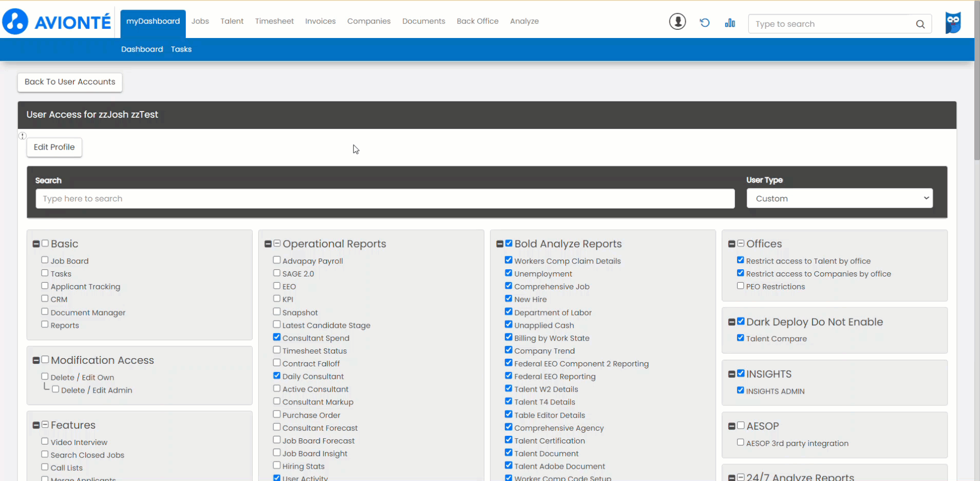This screenshot has height=481, width=980.
Task: Open the user profile icon
Action: (677, 22)
